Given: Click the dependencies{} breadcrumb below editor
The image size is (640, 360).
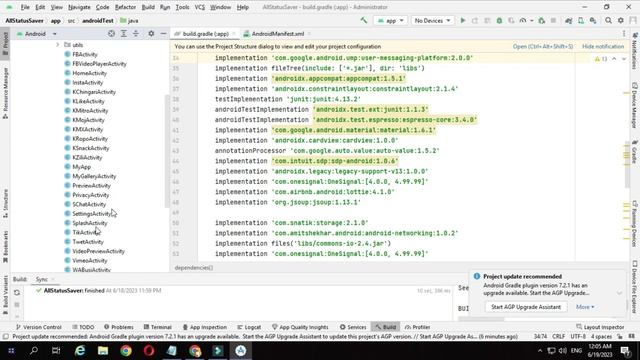Looking at the screenshot, I should 194,268.
